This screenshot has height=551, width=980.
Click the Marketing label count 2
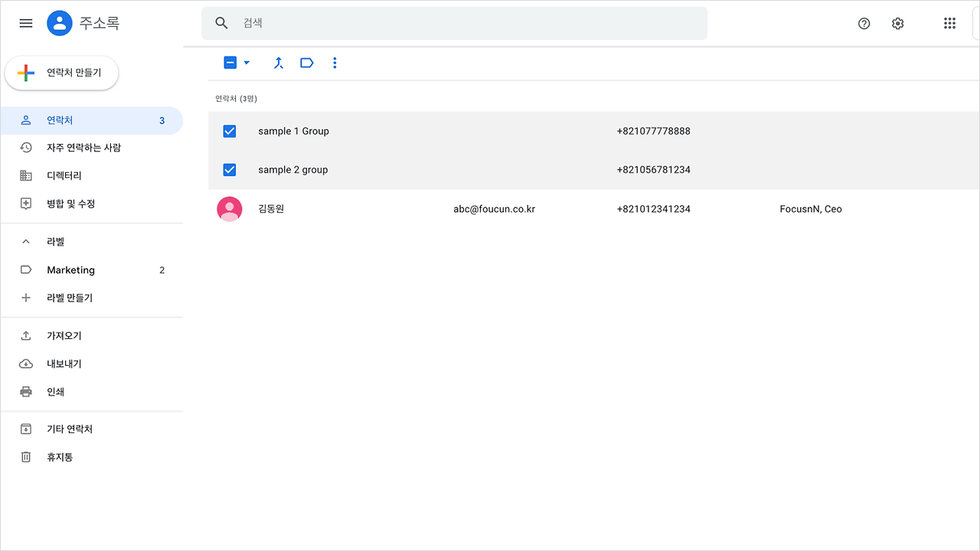click(162, 270)
